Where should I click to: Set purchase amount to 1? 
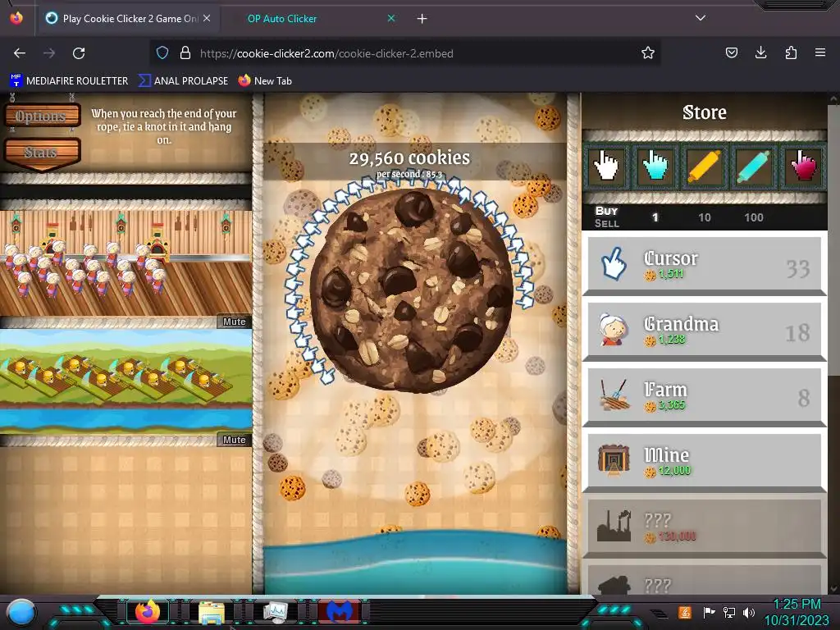coord(655,217)
